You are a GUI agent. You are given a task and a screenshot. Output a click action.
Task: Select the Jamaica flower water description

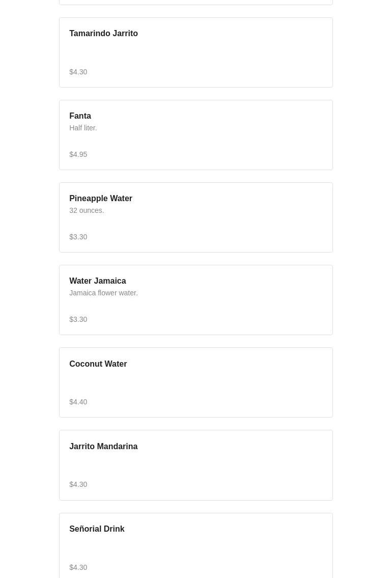[103, 293]
